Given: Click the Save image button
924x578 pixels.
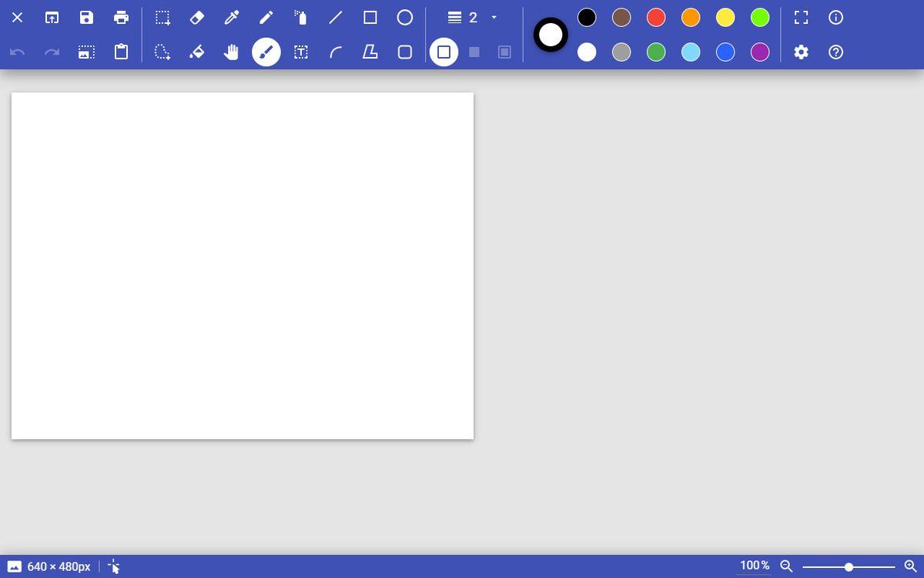Looking at the screenshot, I should tap(86, 18).
